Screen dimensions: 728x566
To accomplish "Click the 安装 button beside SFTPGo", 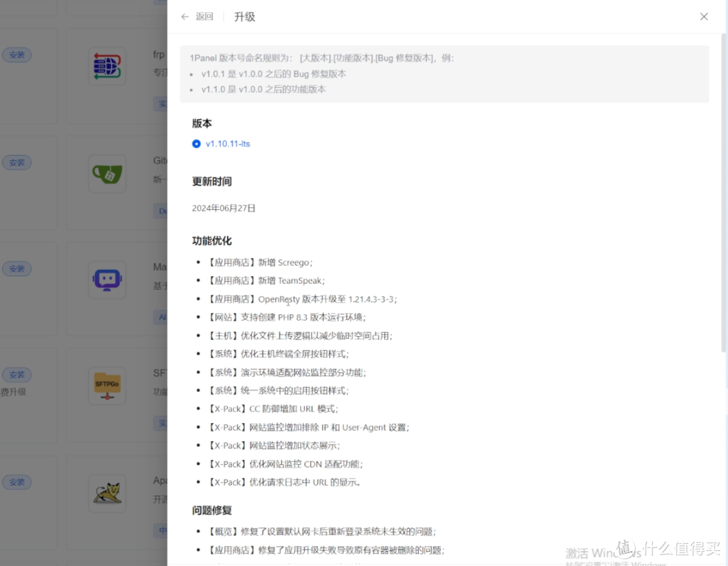I will [x=16, y=374].
